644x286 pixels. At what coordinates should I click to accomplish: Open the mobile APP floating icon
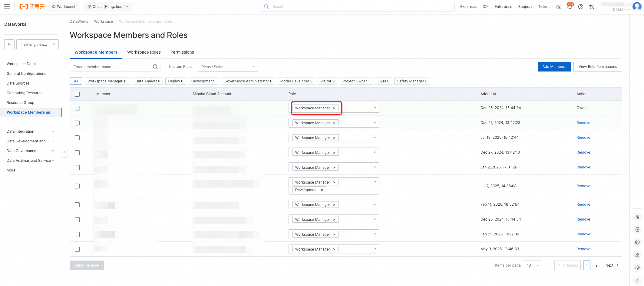tap(637, 229)
